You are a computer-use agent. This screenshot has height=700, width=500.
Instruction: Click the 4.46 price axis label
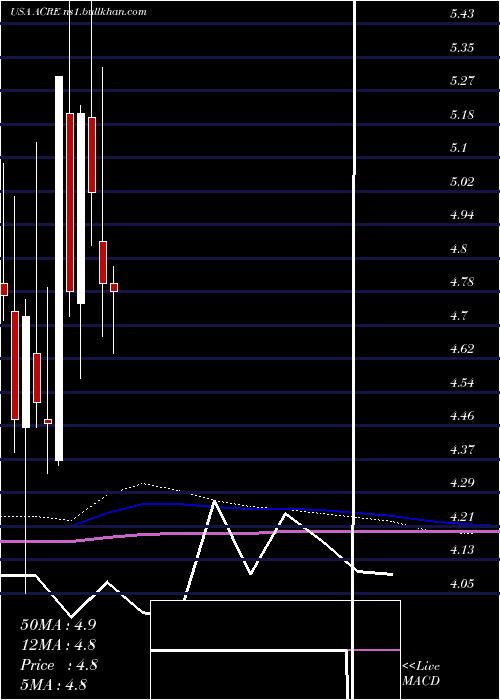point(462,416)
